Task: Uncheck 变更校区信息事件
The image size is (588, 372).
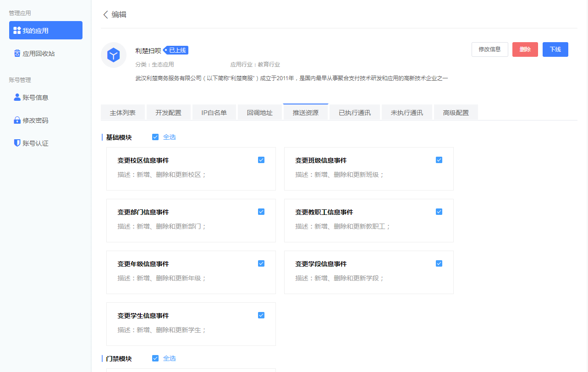Action: coord(261,160)
